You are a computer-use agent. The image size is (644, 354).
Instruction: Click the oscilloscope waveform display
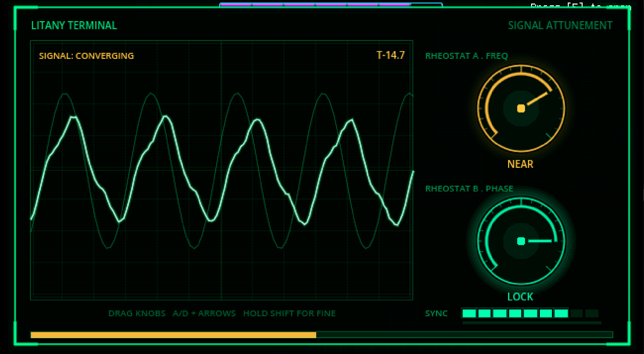tap(222, 170)
